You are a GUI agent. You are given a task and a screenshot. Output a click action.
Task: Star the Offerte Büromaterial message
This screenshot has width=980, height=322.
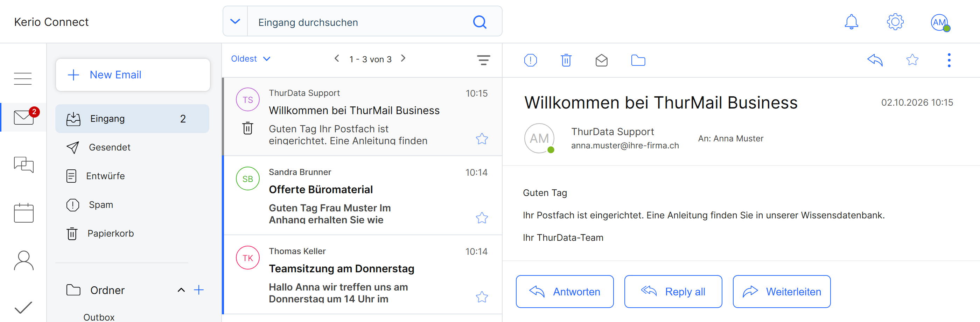pyautogui.click(x=482, y=218)
